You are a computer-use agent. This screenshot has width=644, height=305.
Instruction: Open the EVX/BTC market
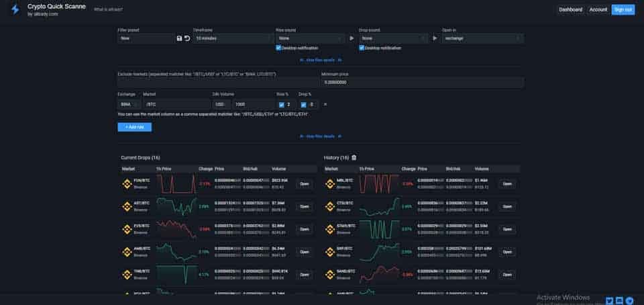[x=305, y=229]
